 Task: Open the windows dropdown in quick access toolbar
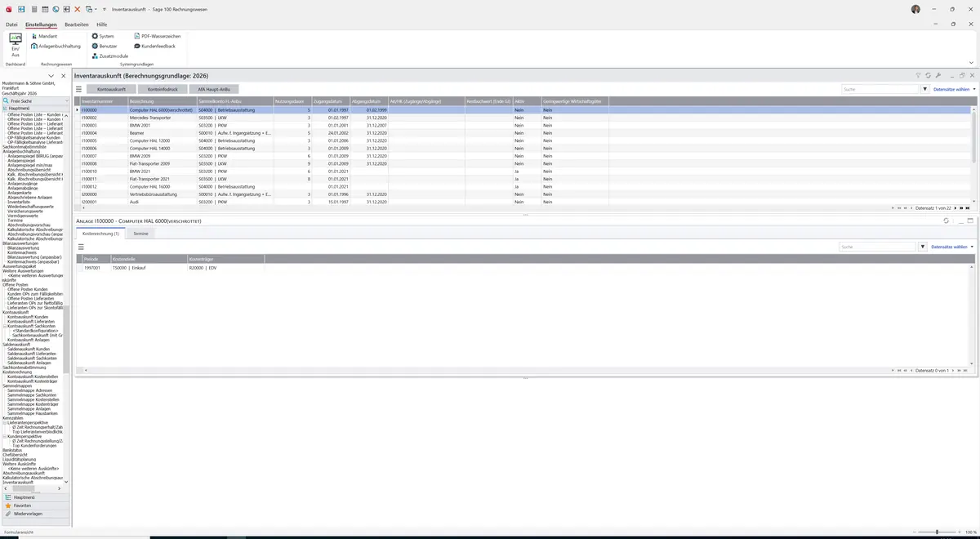point(90,9)
